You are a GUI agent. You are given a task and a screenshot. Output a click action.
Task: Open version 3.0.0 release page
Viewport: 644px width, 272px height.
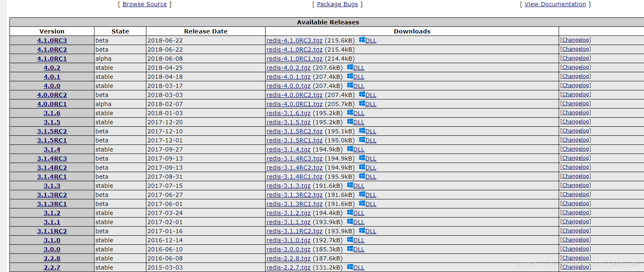pos(52,249)
